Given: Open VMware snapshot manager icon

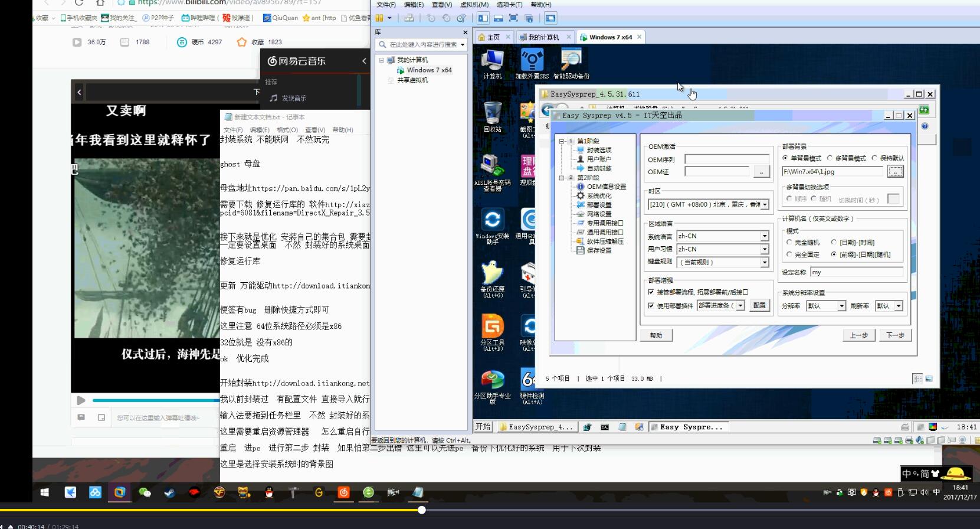Looking at the screenshot, I should click(x=461, y=18).
